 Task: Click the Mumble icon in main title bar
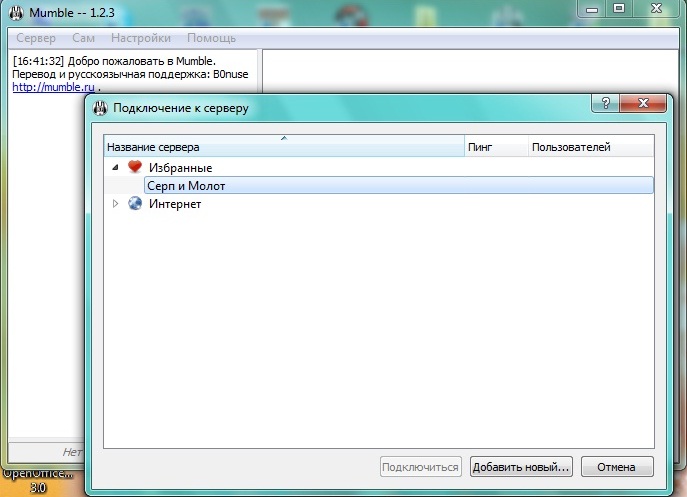pyautogui.click(x=15, y=11)
